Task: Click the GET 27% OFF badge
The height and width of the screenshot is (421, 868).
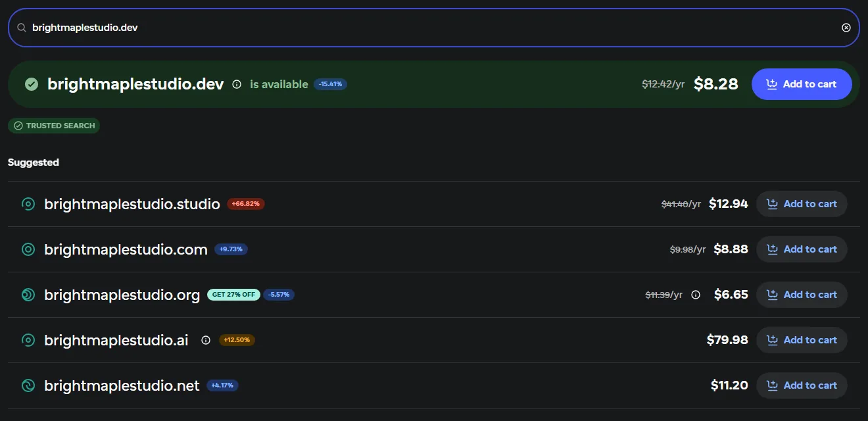Action: click(x=233, y=295)
